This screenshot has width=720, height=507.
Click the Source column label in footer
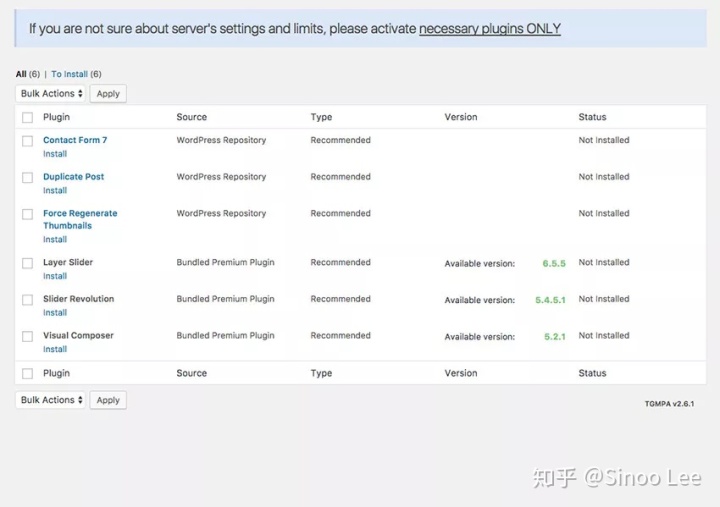tap(191, 373)
